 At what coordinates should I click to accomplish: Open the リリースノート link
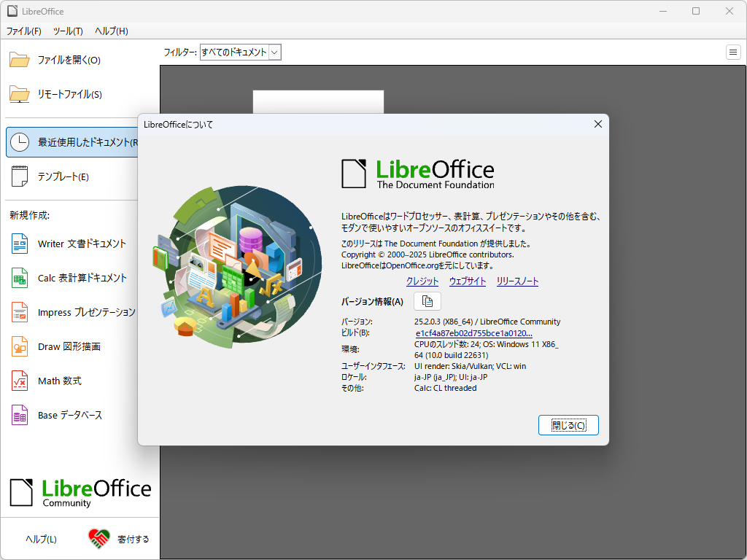click(516, 280)
